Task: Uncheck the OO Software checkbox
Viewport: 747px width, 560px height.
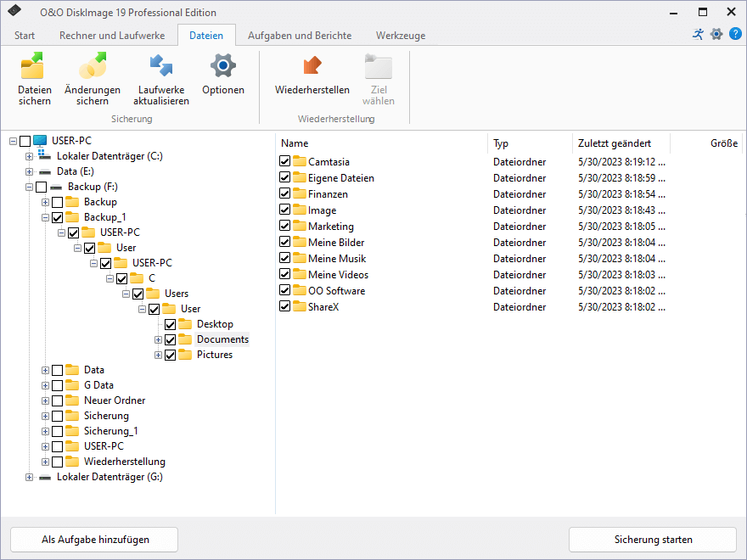Action: coord(285,290)
